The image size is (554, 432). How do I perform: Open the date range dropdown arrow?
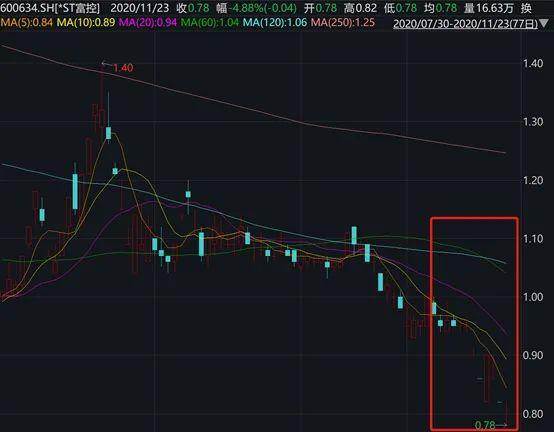[545, 24]
